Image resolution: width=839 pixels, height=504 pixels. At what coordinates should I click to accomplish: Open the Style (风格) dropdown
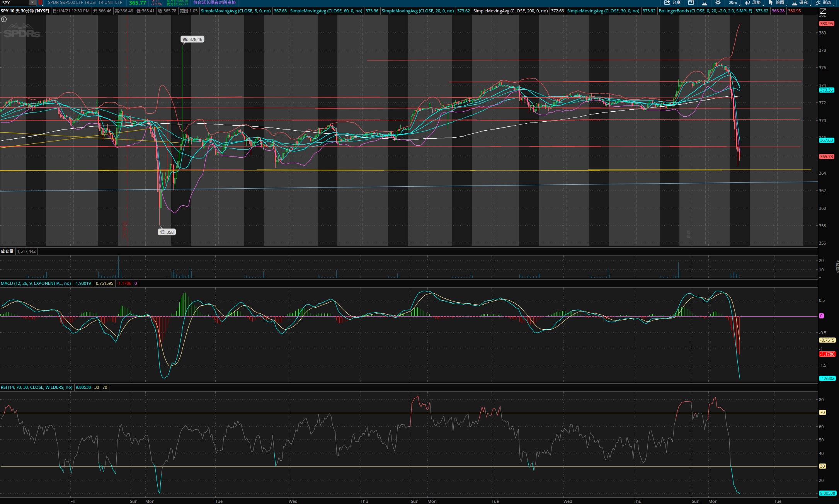pos(753,3)
